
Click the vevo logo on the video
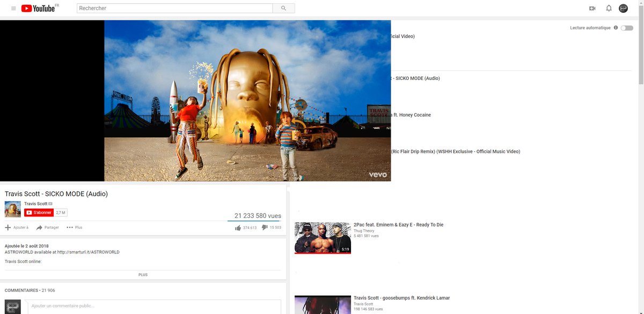[377, 175]
